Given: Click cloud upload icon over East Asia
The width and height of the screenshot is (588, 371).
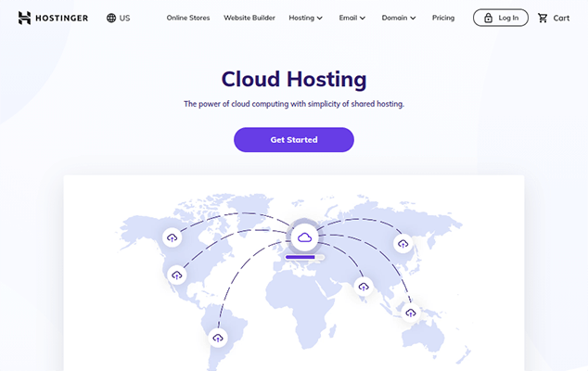Looking at the screenshot, I should [403, 244].
